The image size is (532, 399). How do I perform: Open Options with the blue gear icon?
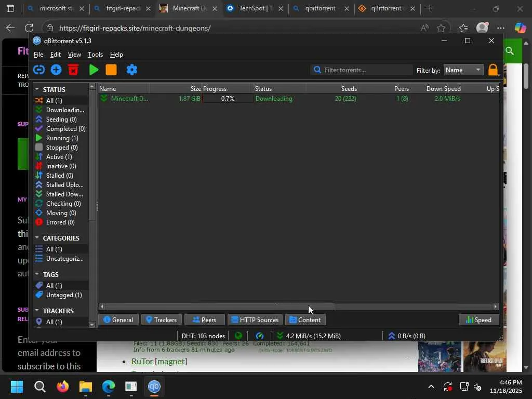[x=131, y=70]
